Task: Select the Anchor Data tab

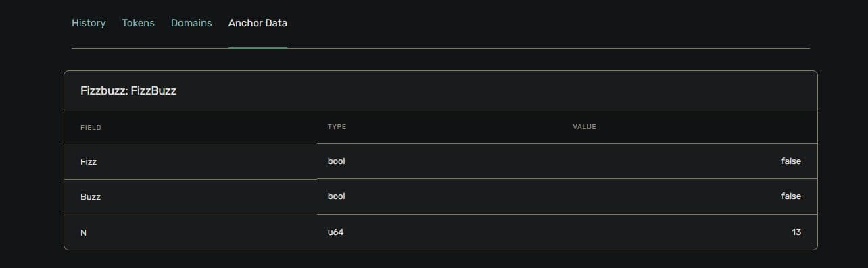Action: tap(258, 23)
